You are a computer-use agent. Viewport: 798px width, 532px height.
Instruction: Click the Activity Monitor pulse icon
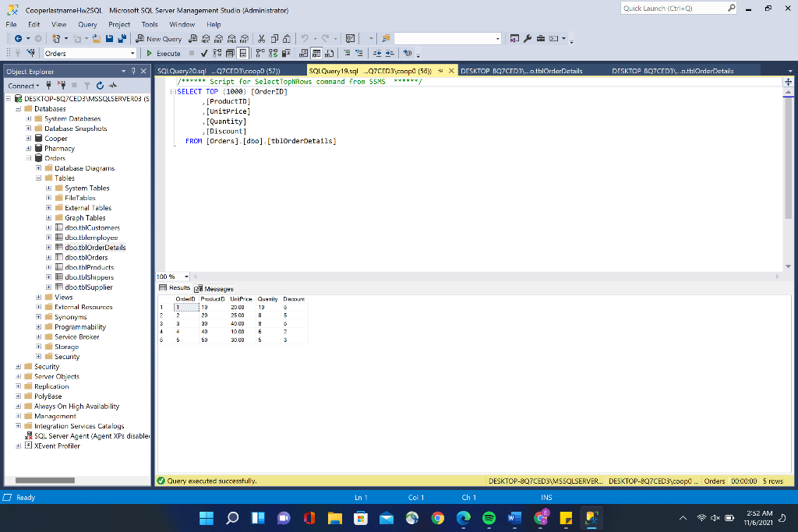[x=113, y=86]
